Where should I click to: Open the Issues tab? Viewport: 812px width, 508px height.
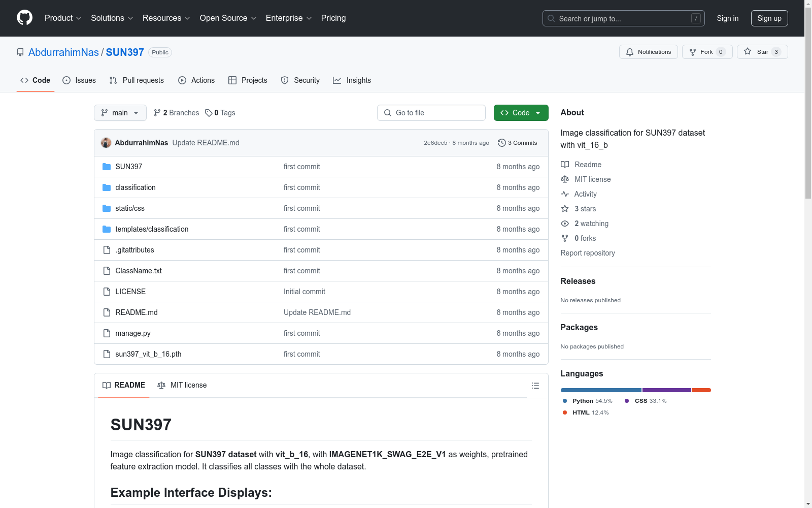(x=79, y=80)
